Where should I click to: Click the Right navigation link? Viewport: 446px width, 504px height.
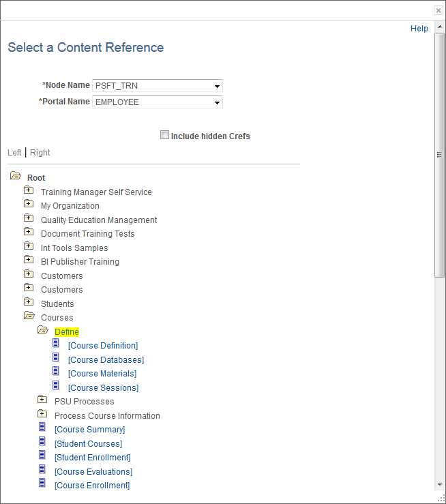pos(40,153)
